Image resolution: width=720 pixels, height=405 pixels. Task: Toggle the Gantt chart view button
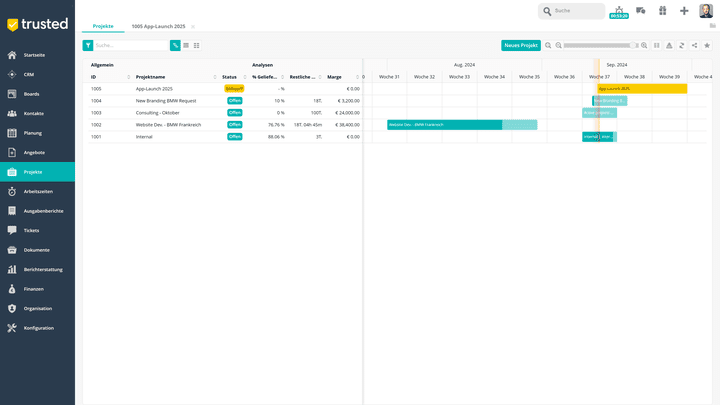[175, 45]
